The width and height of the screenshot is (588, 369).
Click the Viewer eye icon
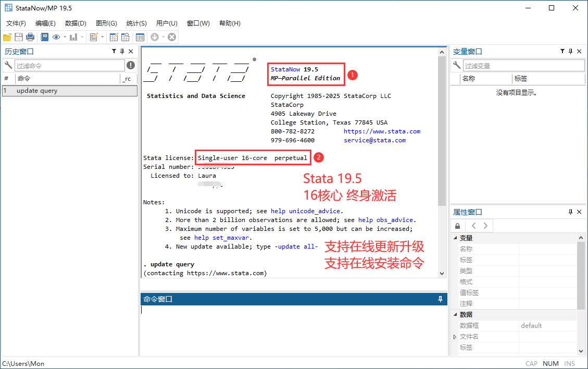coord(56,37)
